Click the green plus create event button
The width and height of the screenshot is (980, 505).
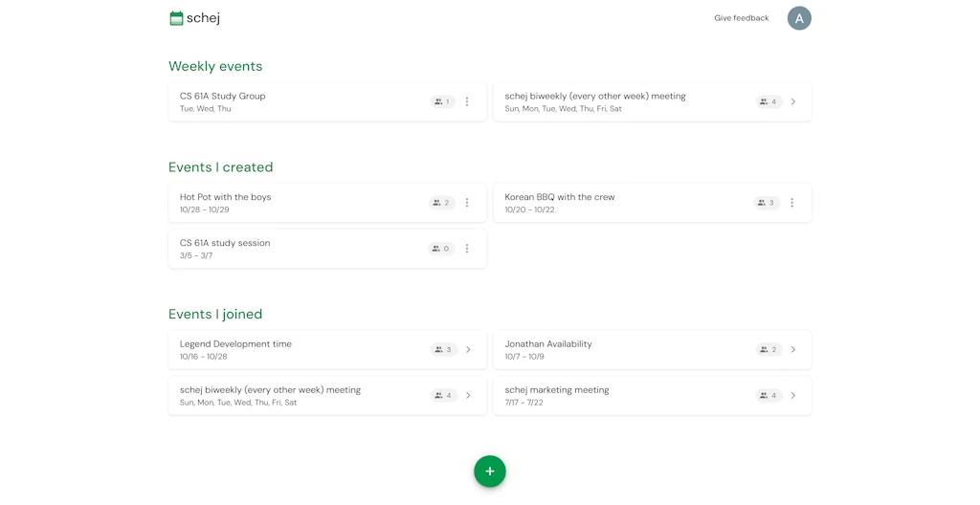[489, 471]
